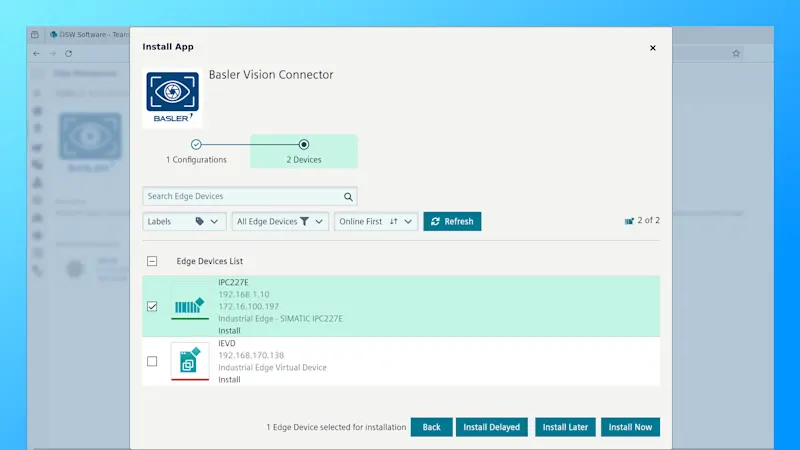Switch to the DSW Software browser tab
Viewport: 800px width, 450px height.
89,35
